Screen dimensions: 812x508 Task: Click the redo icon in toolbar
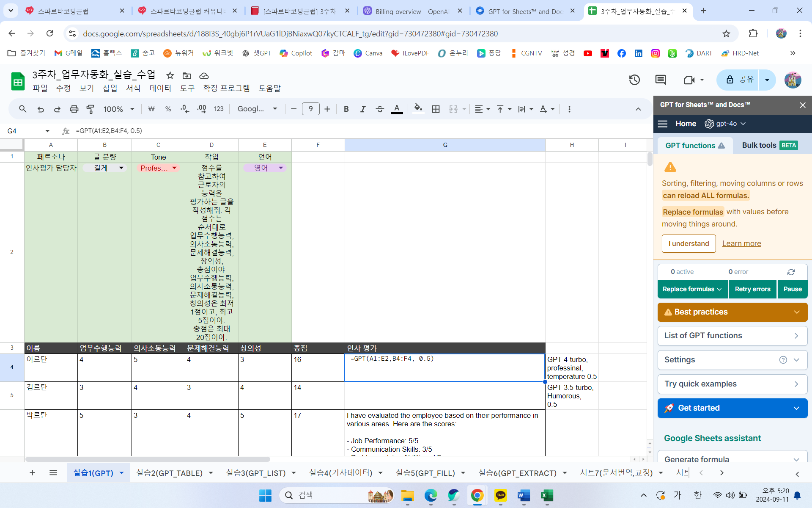pos(57,109)
